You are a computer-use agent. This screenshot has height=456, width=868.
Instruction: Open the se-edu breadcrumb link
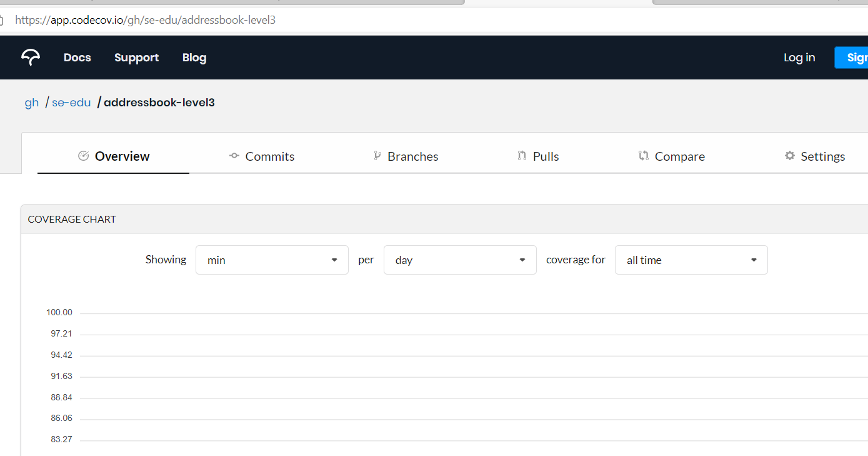(x=71, y=103)
